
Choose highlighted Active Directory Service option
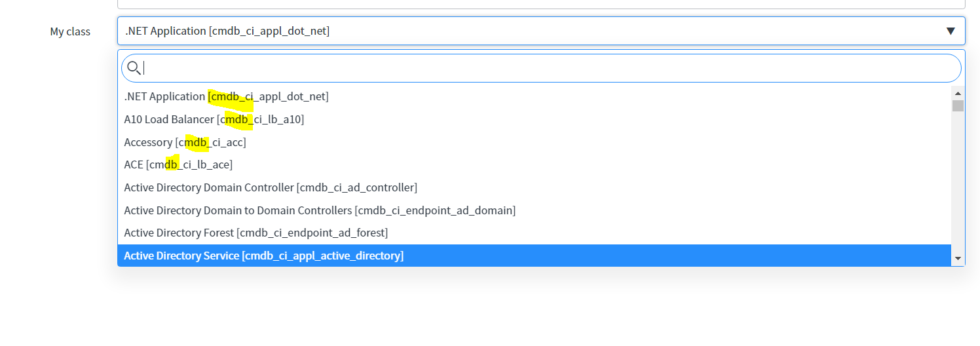(535, 256)
